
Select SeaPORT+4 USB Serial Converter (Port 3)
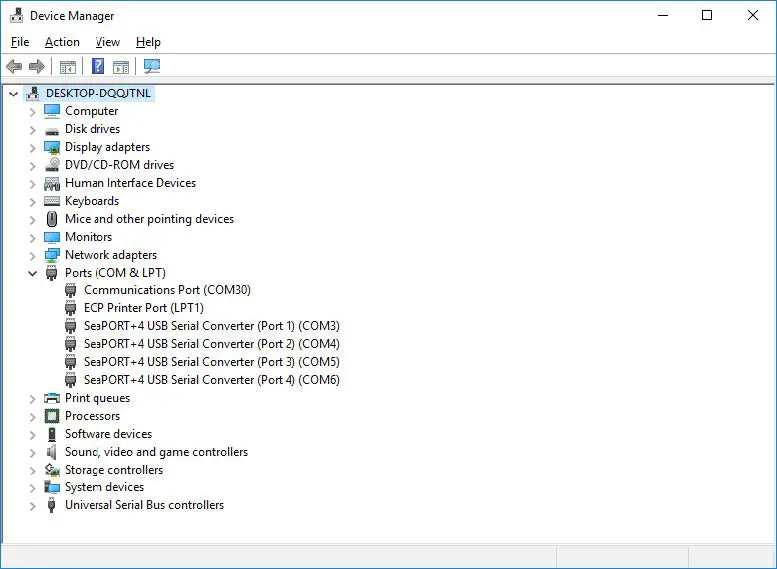point(211,362)
